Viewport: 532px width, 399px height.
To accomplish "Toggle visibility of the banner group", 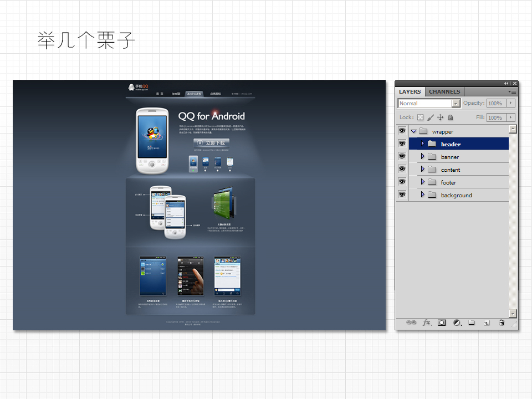I will pyautogui.click(x=402, y=157).
